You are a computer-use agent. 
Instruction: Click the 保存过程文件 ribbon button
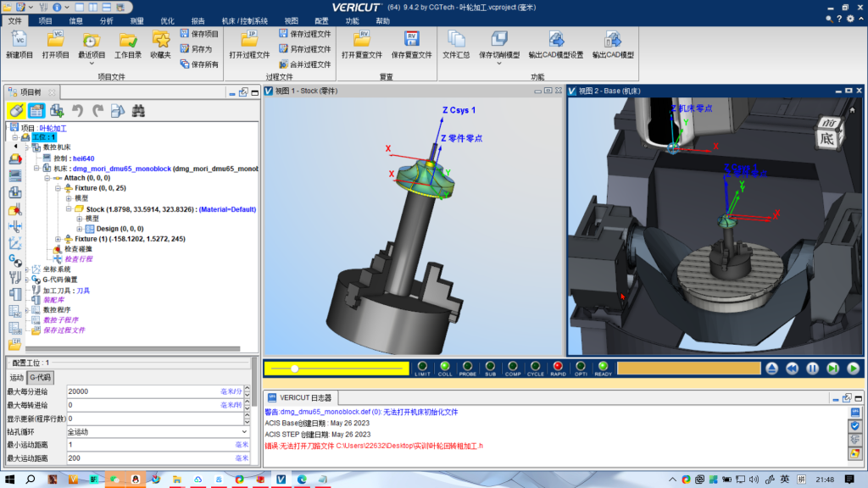(305, 34)
